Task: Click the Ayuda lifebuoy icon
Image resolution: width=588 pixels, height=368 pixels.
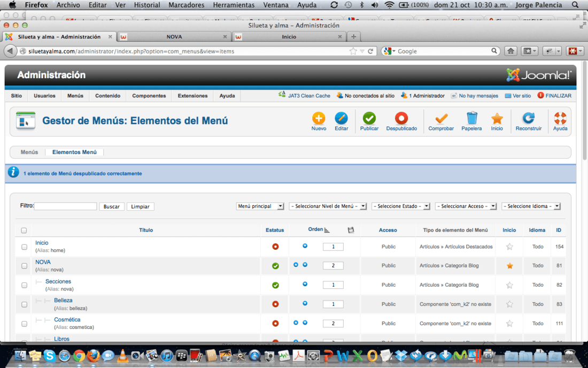Action: click(560, 119)
